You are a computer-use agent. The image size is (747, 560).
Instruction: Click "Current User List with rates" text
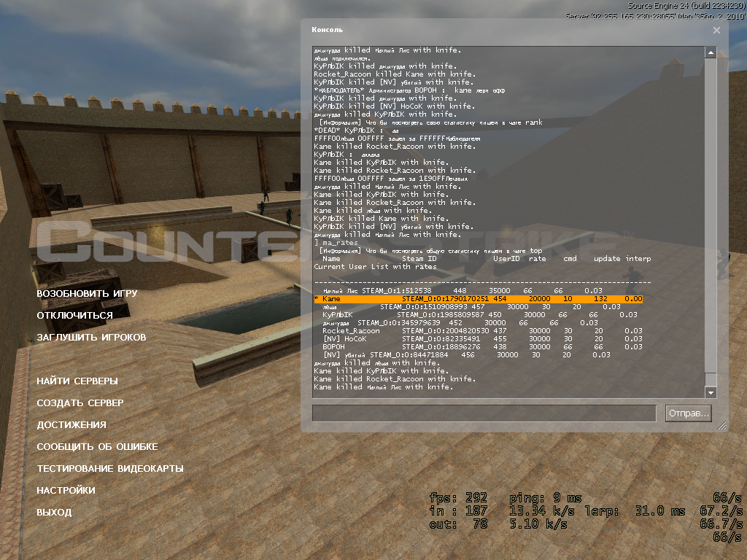click(x=375, y=267)
